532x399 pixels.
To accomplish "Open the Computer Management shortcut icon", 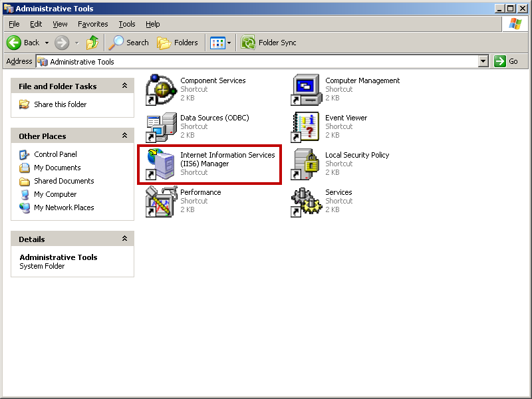I will click(307, 90).
